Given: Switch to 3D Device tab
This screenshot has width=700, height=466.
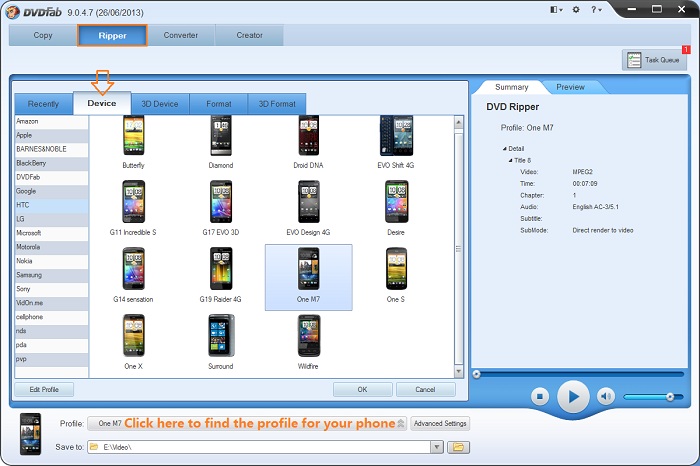Looking at the screenshot, I should [x=160, y=104].
